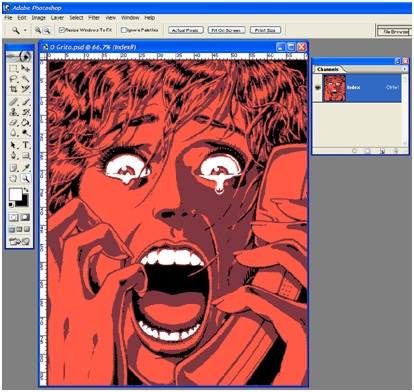Image resolution: width=414 pixels, height=392 pixels.
Task: Switch to Full Screen Mode
Action: (27, 230)
